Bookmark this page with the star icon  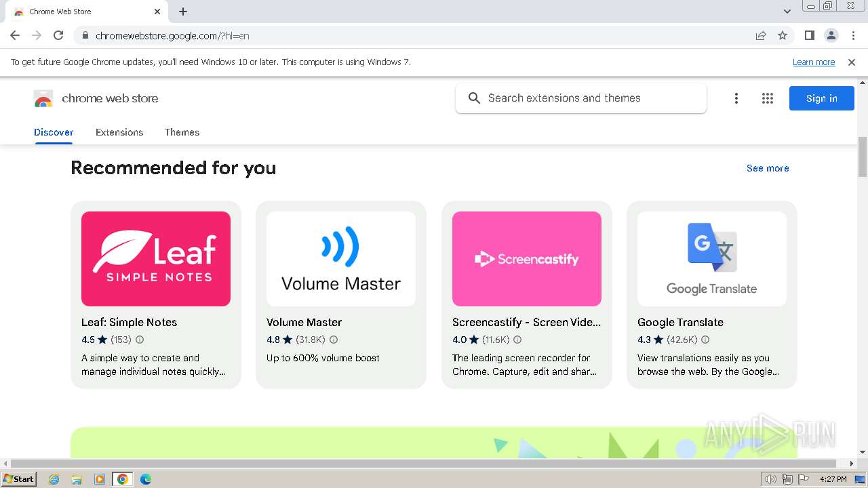783,35
